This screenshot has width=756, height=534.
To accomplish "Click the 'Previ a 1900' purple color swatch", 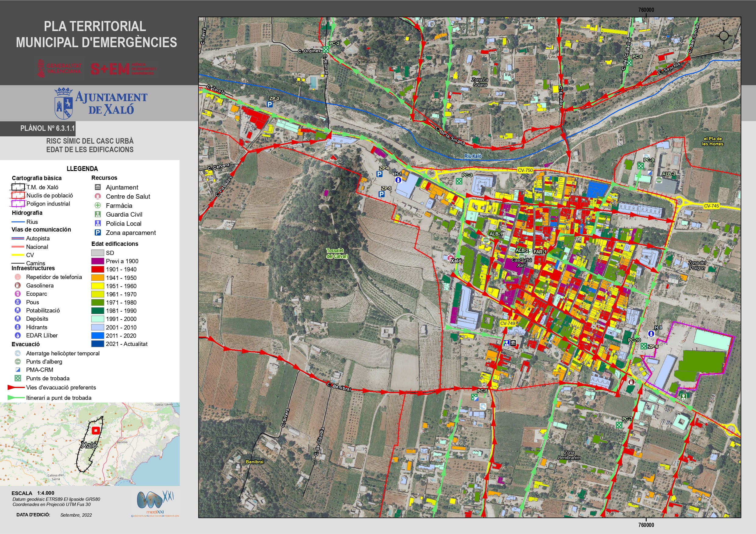I will [97, 261].
